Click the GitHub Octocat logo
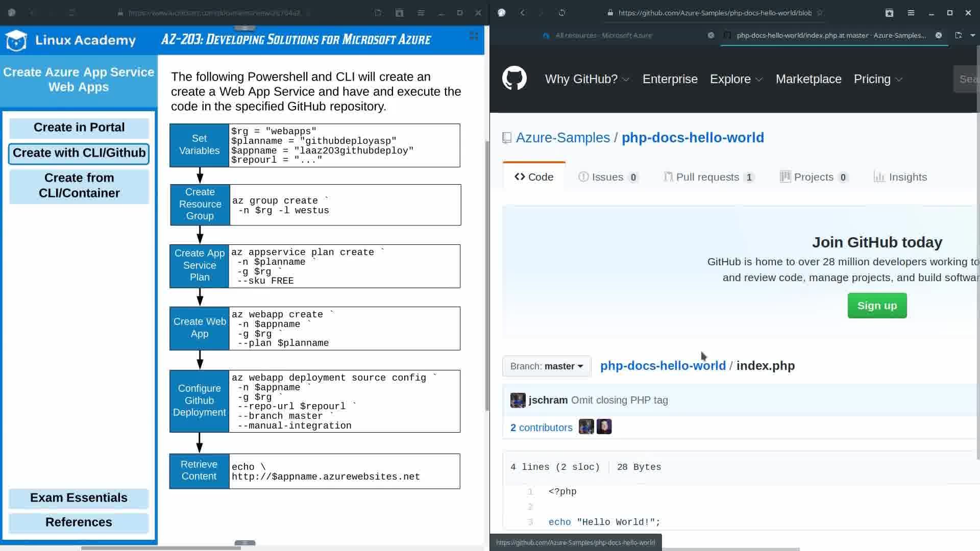980x551 pixels. pos(514,79)
